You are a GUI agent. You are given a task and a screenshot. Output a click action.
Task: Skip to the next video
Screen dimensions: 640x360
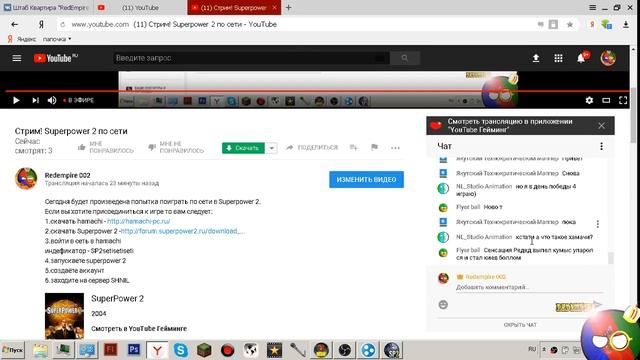point(36,100)
